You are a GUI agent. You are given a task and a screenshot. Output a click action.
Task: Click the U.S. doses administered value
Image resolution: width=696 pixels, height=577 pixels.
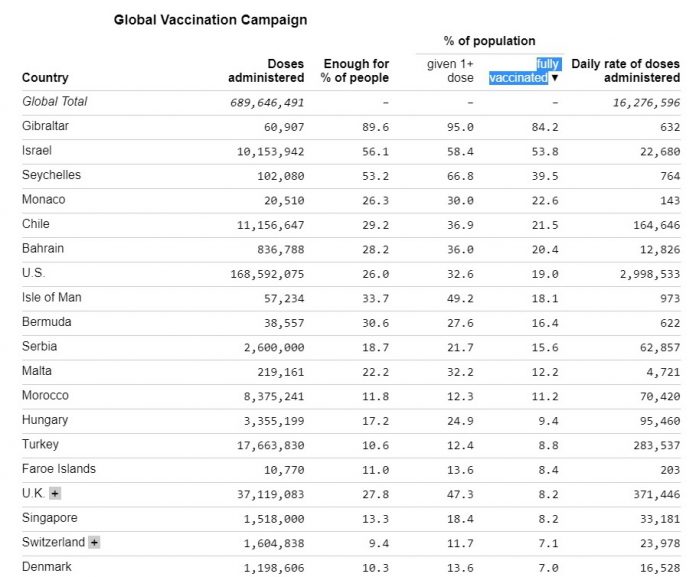(x=267, y=274)
